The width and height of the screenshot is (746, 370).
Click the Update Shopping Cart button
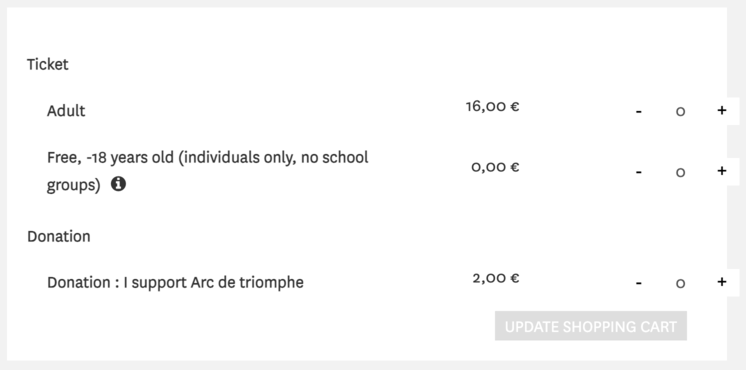pos(590,326)
